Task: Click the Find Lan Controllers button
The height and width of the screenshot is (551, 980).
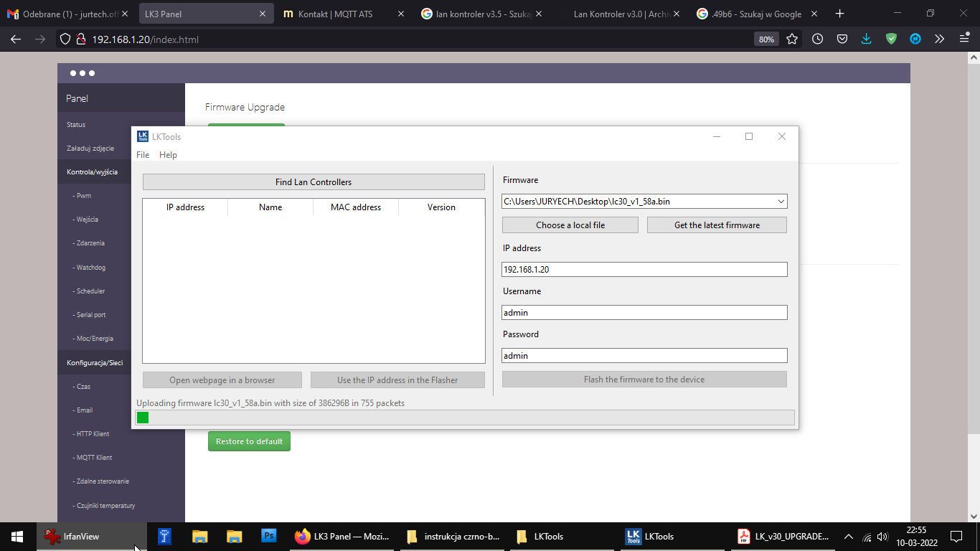Action: (314, 182)
